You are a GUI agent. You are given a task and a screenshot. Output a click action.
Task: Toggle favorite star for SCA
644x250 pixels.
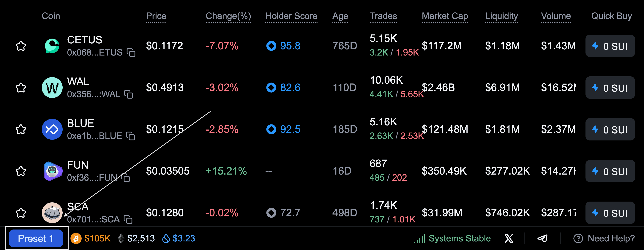[x=21, y=213]
